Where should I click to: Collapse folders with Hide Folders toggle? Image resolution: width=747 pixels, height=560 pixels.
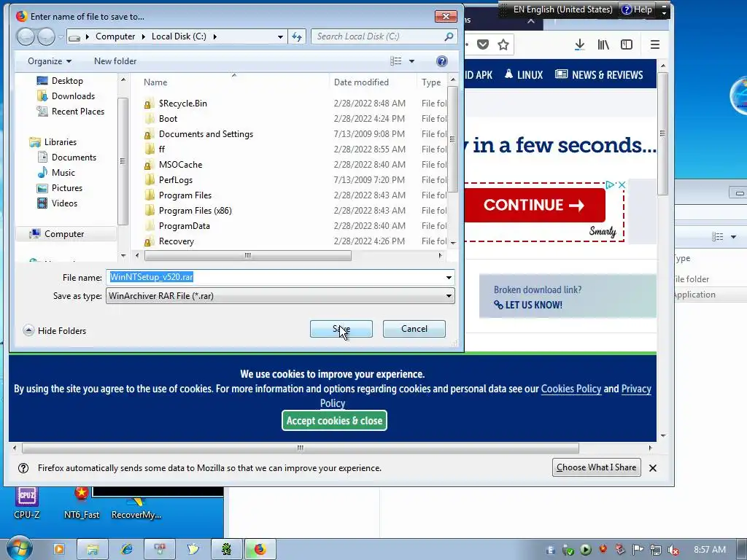(x=55, y=330)
